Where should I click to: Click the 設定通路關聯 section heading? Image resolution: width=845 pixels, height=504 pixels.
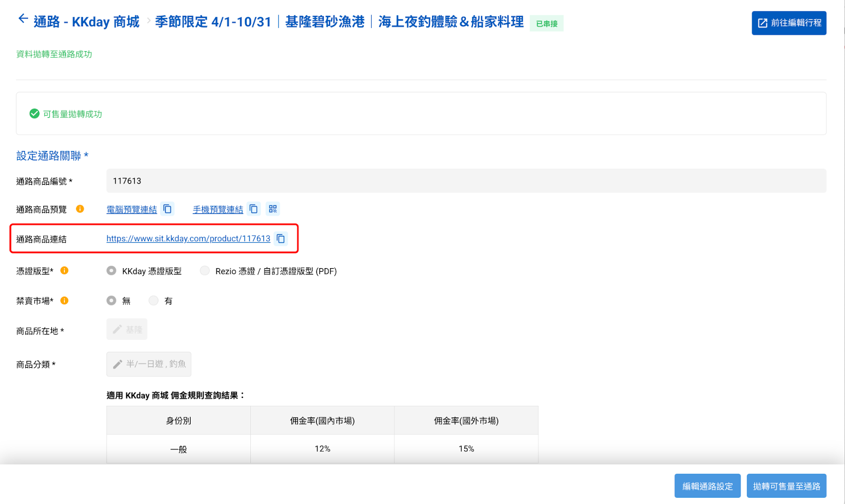(52, 156)
